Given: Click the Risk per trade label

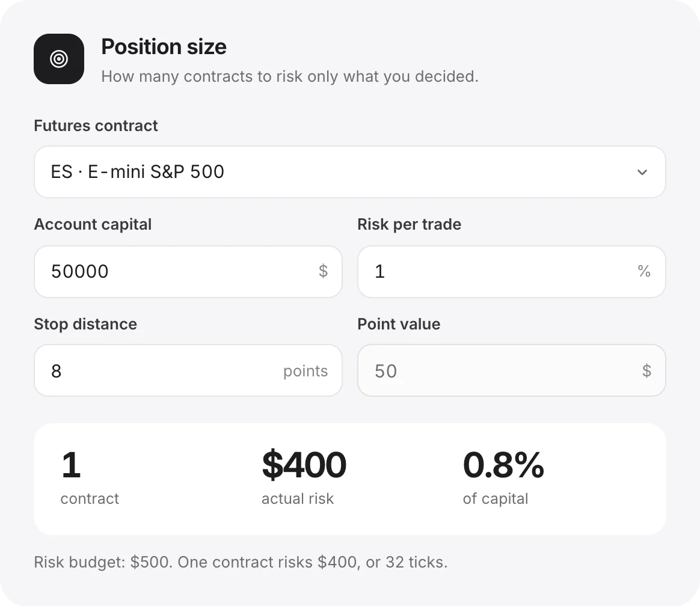Looking at the screenshot, I should click(410, 224).
